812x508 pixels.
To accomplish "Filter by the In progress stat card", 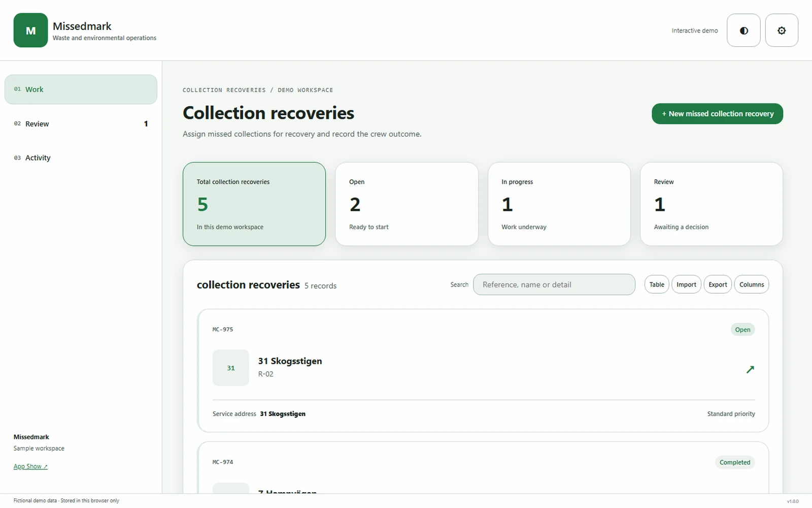I will click(x=559, y=204).
